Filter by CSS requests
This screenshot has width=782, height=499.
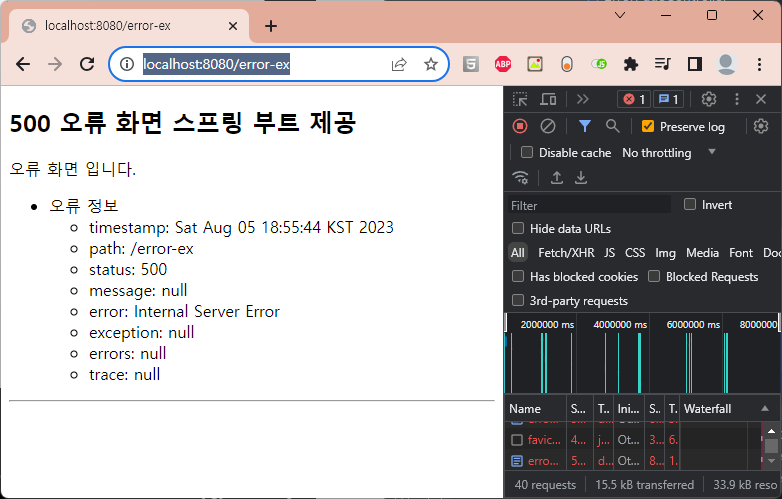(635, 253)
